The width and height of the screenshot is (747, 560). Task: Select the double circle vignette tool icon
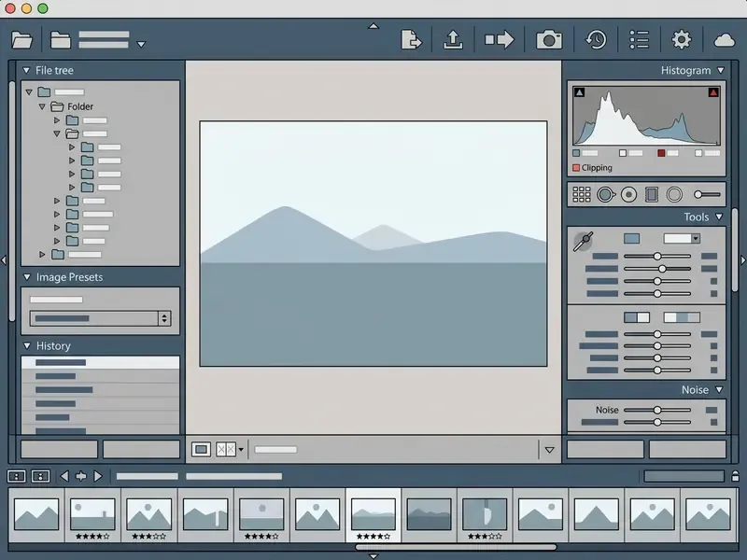674,194
